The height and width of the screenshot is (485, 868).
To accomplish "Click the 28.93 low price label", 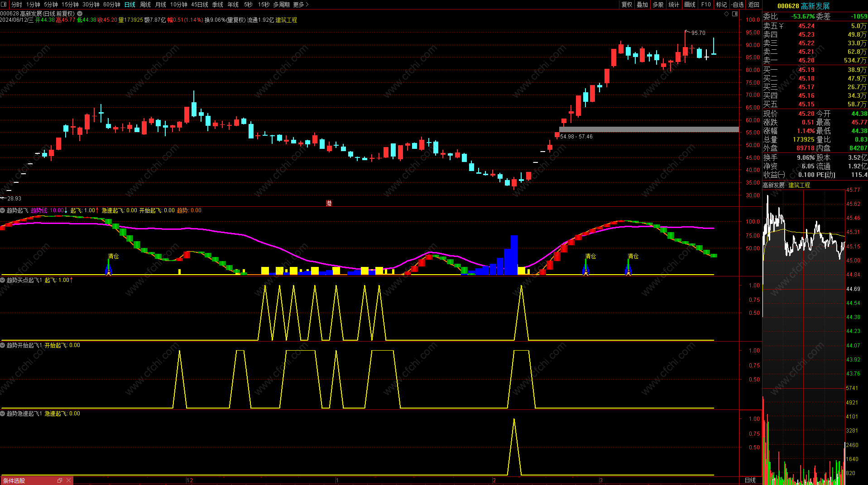I will point(14,198).
